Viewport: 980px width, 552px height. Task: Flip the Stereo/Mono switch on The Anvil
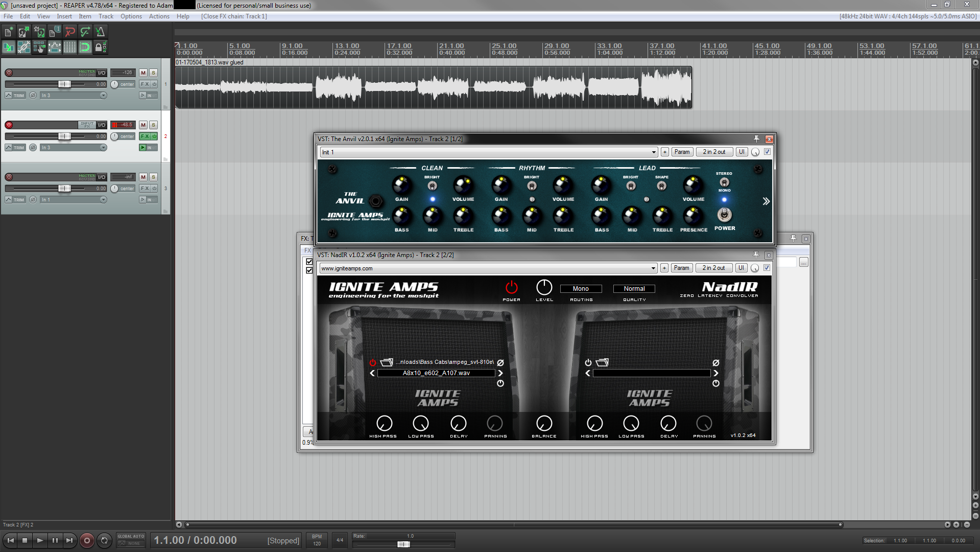pyautogui.click(x=724, y=182)
